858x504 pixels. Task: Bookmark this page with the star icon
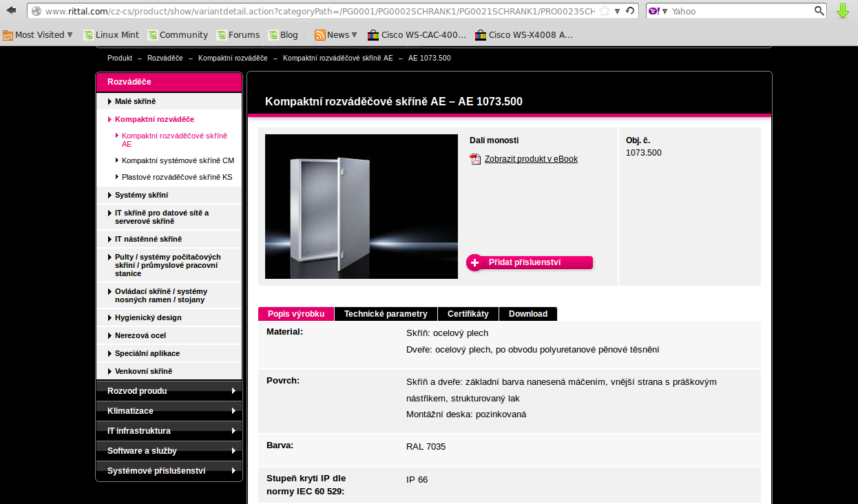tap(604, 11)
